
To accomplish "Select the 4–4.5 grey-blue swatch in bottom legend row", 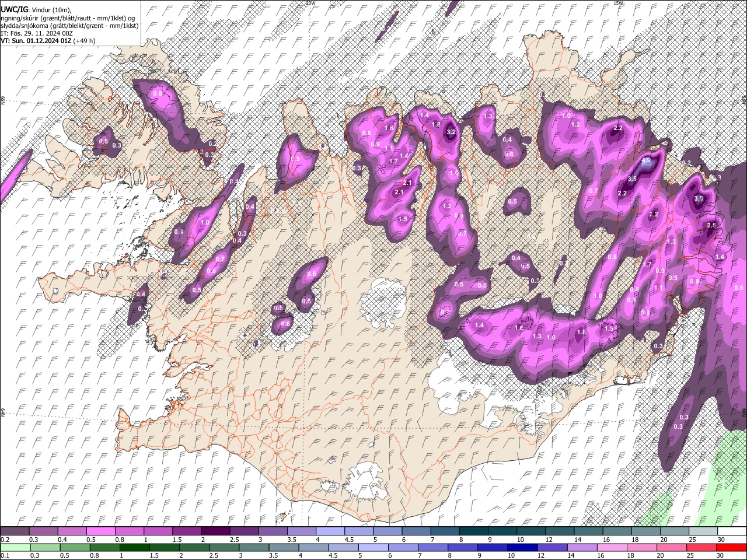I will click(314, 547).
